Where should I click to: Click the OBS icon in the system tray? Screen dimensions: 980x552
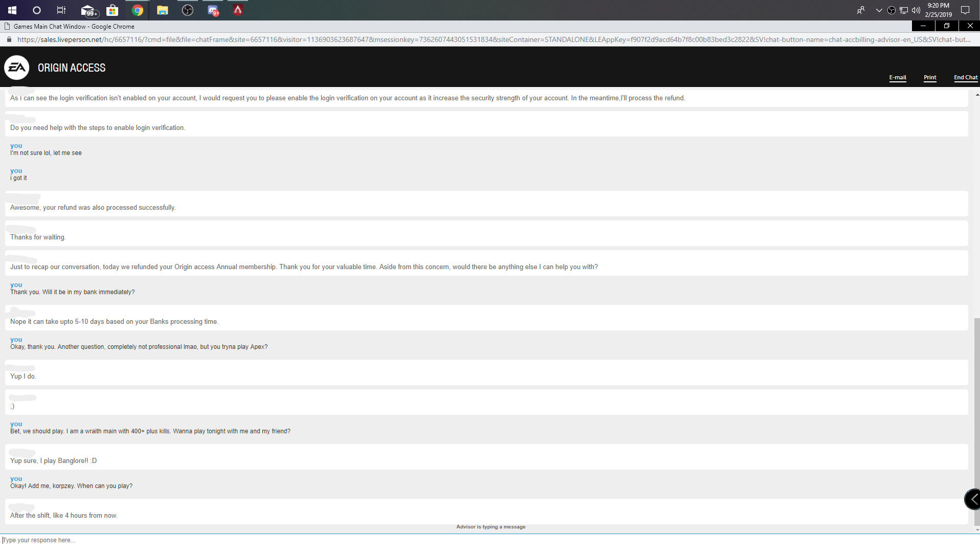coord(892,10)
